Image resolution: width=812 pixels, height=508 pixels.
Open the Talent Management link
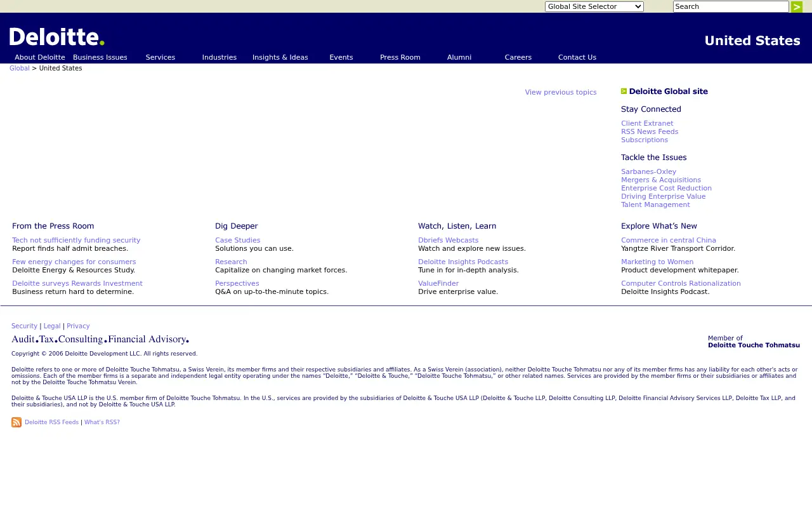(655, 205)
